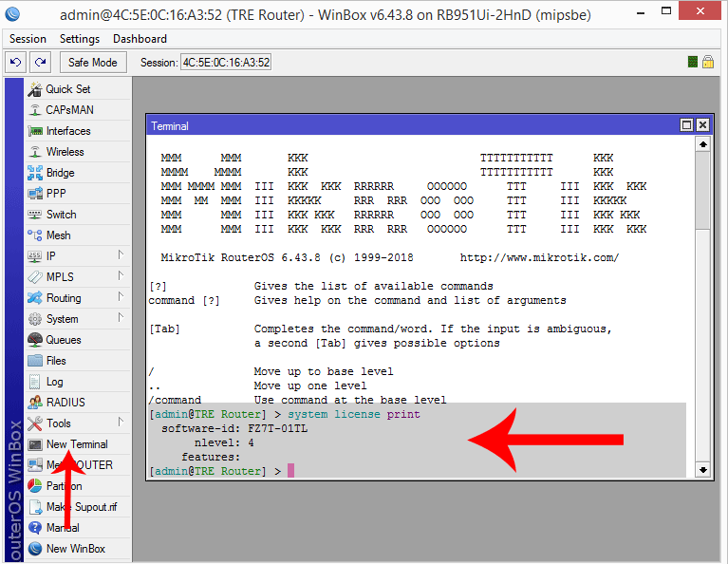Viewport: 728px width, 564px height.
Task: Open the Settings menu
Action: click(80, 39)
